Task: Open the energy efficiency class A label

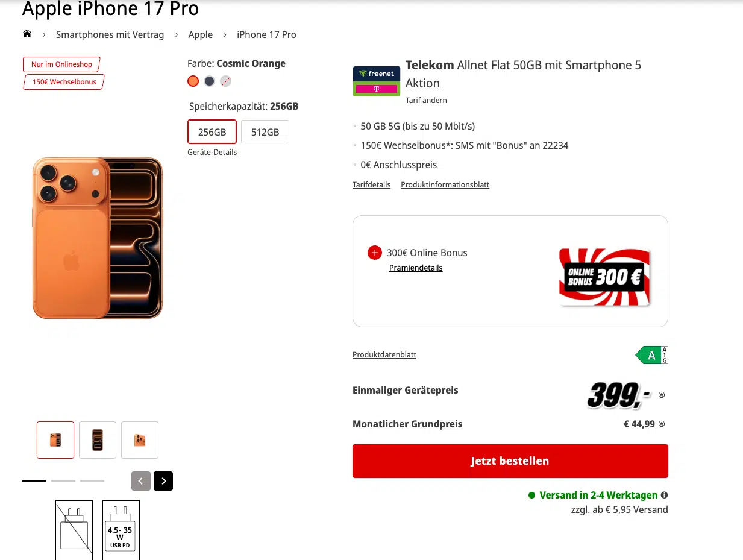Action: tap(652, 355)
